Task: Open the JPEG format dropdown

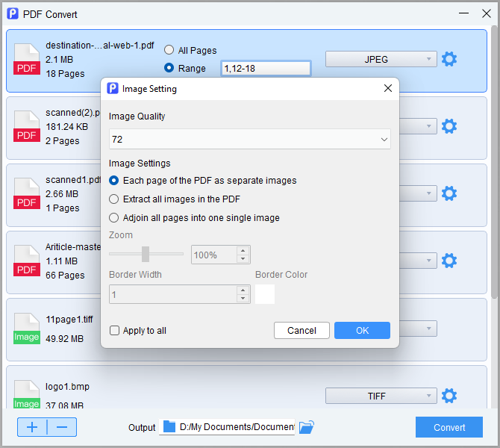Action: pos(381,59)
